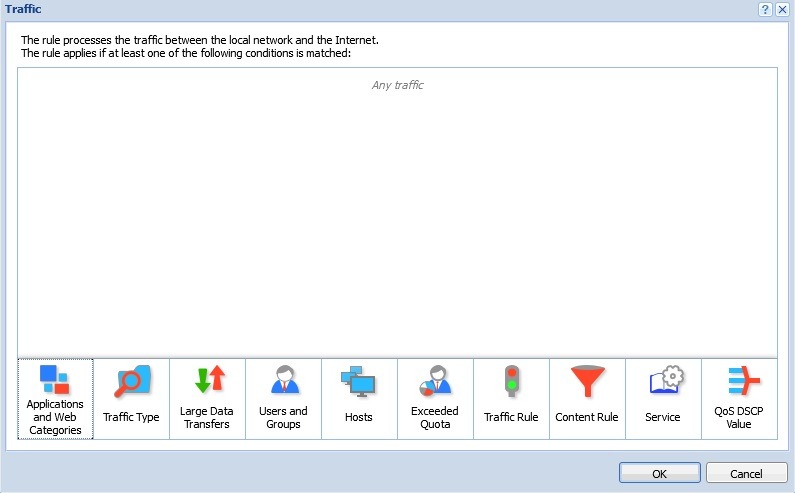
Task: Click the 'Exceeded Quota' label text
Action: (435, 417)
